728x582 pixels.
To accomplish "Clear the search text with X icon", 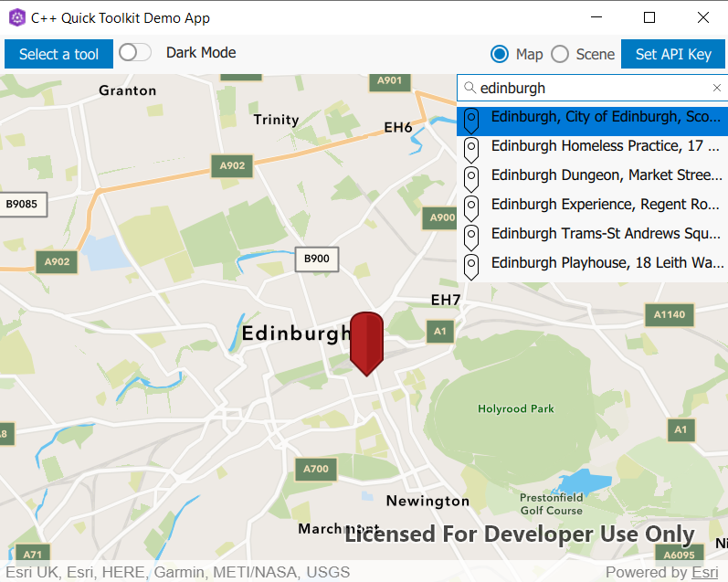I will (x=717, y=88).
